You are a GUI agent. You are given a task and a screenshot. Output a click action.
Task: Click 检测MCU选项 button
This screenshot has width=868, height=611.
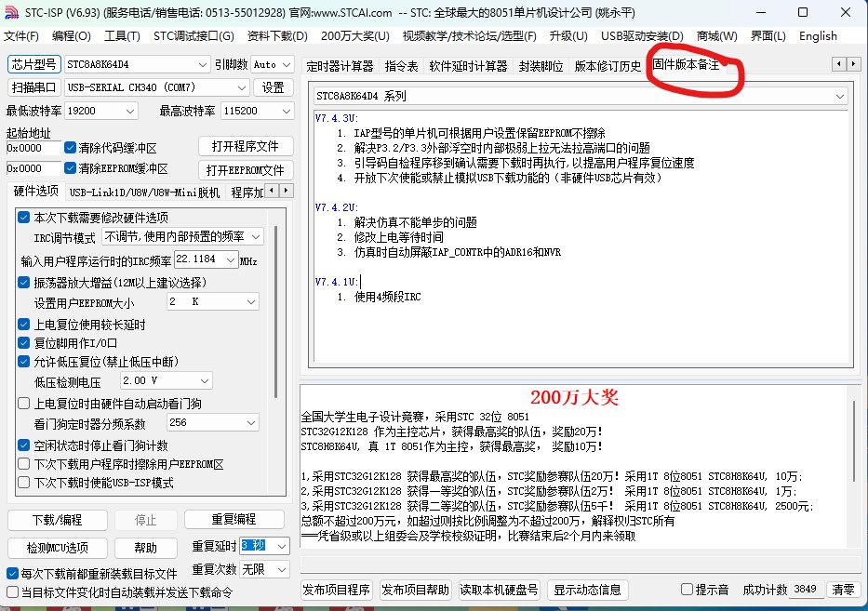click(x=57, y=548)
